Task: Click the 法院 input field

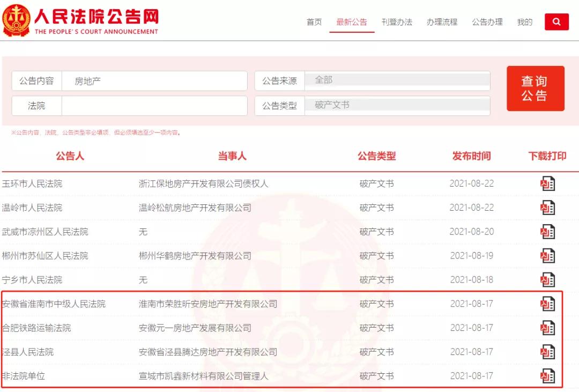Action: click(x=155, y=105)
